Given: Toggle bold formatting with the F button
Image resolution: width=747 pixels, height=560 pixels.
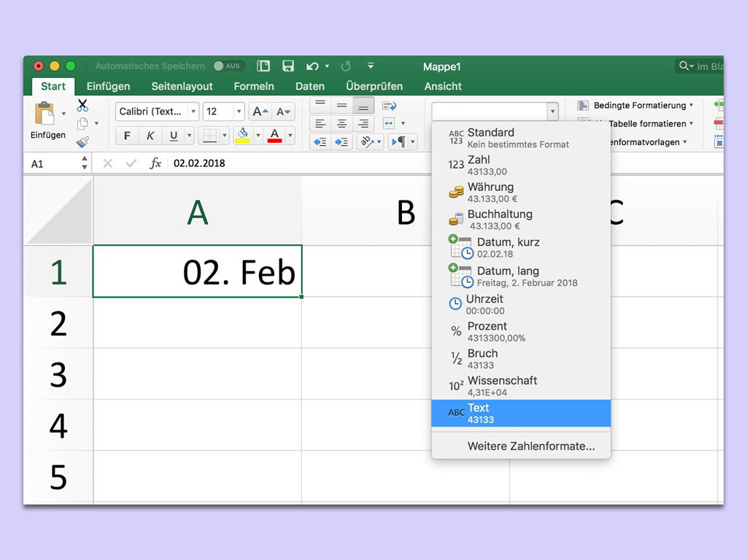Looking at the screenshot, I should (x=128, y=136).
